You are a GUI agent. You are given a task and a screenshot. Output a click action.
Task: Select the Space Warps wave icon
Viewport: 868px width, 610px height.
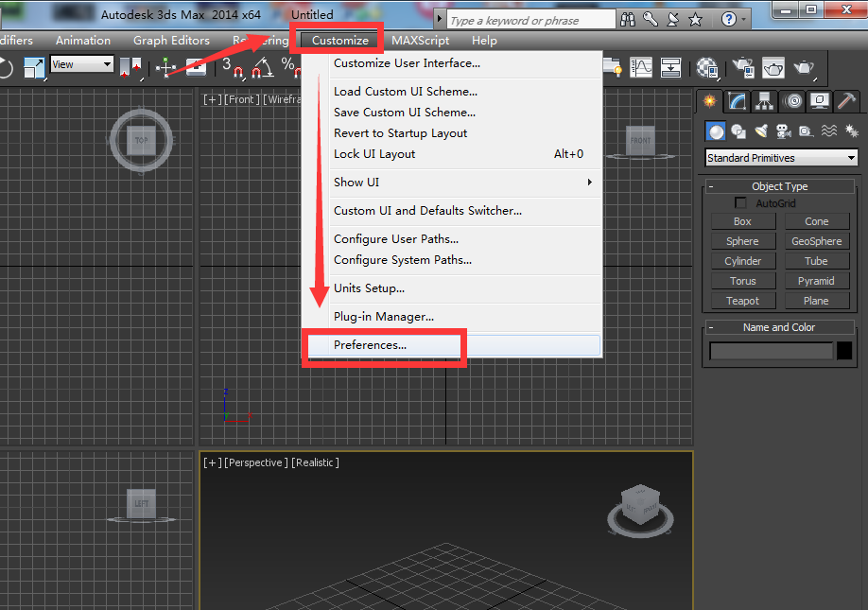point(828,131)
